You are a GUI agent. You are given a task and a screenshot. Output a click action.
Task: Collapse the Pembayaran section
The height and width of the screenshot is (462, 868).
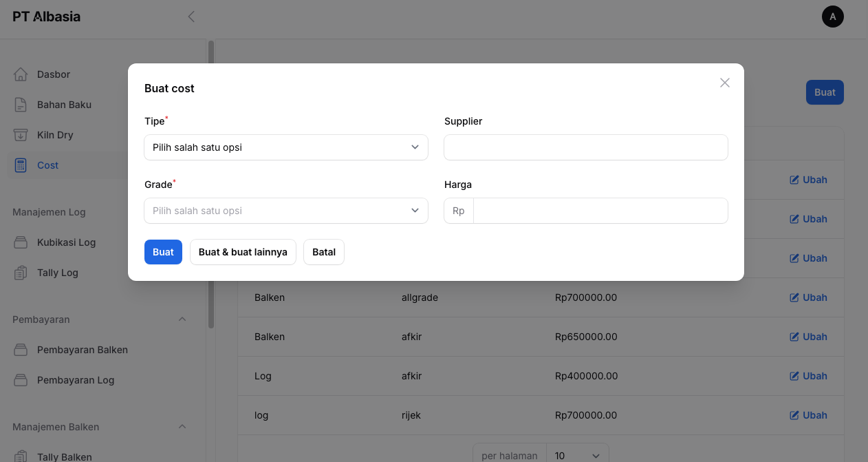click(182, 319)
